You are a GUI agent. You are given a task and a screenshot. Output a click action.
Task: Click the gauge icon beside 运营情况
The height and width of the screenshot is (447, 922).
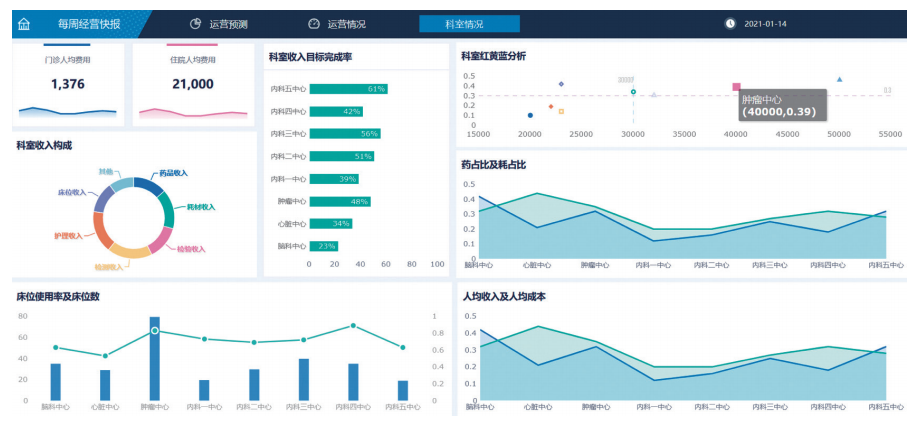(x=314, y=23)
